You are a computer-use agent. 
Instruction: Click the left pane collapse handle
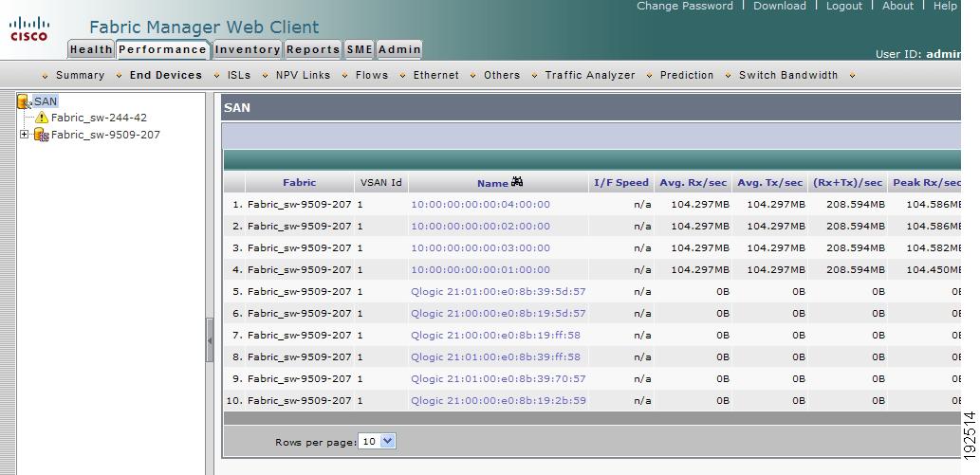click(210, 340)
